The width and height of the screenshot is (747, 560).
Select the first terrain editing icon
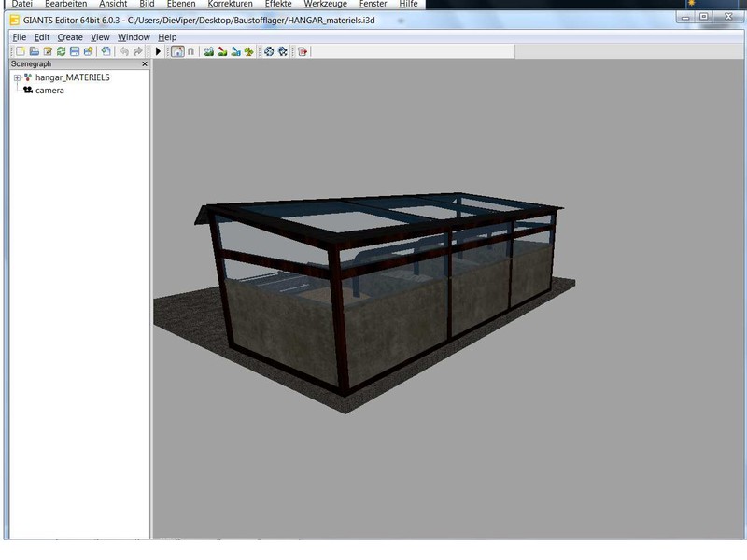(209, 51)
